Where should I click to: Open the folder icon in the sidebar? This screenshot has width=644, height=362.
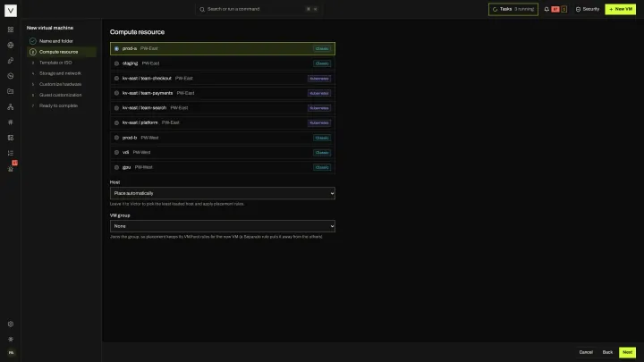(x=11, y=91)
